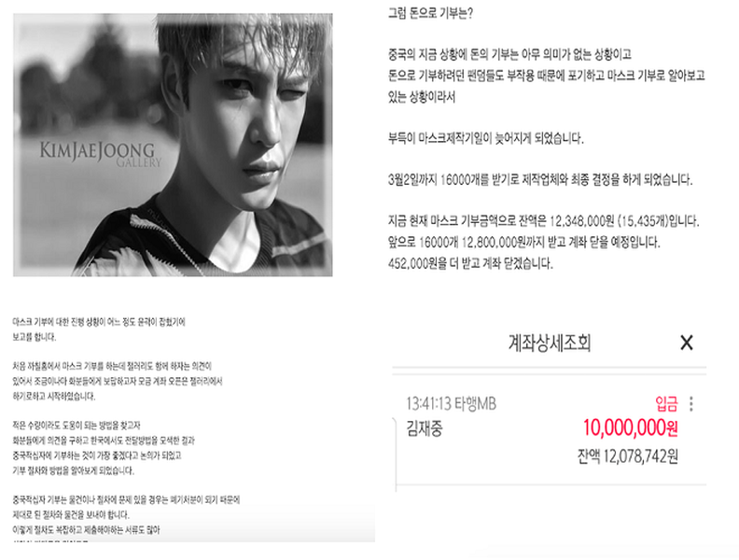Click the line starting 중국의 지금 상황에
739x560 pixels.
[509, 55]
